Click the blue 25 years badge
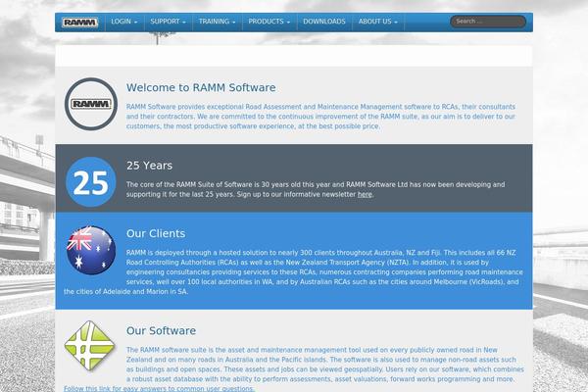Screen dimensions: 588x392 tap(91, 182)
